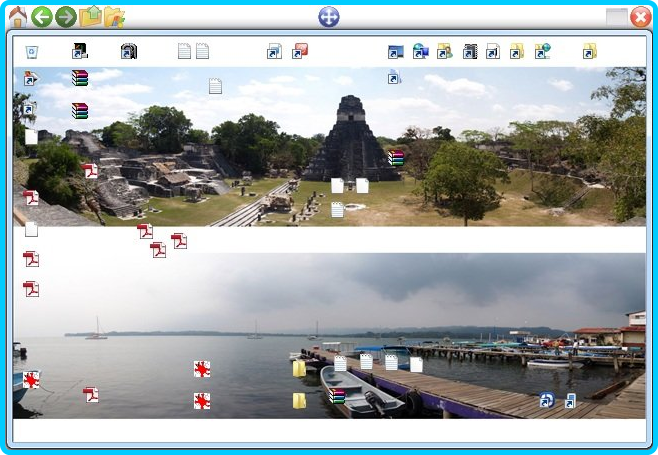Go to the Home location
658x455 pixels.
pos(18,17)
